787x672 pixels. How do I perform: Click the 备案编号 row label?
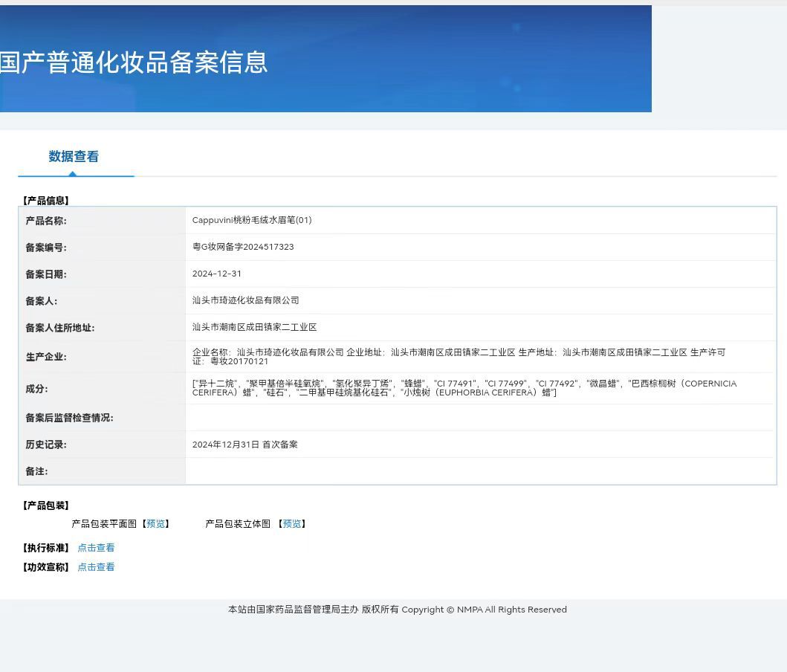click(x=45, y=248)
